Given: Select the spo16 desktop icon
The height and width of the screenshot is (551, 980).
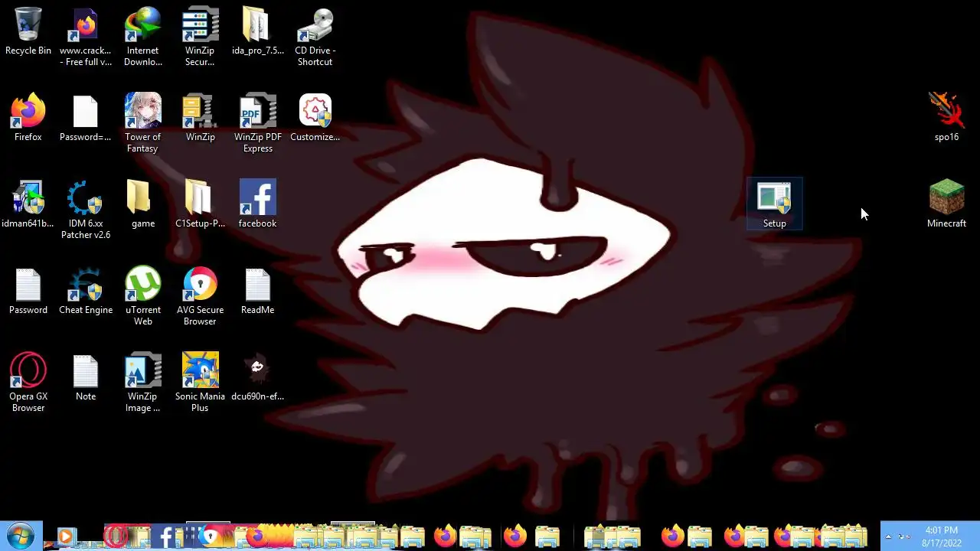Looking at the screenshot, I should [x=946, y=118].
